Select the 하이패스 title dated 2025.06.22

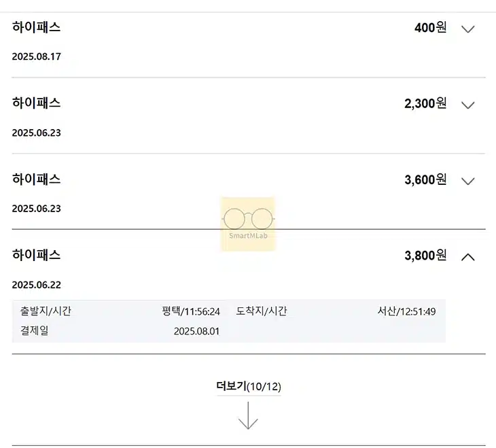37,256
